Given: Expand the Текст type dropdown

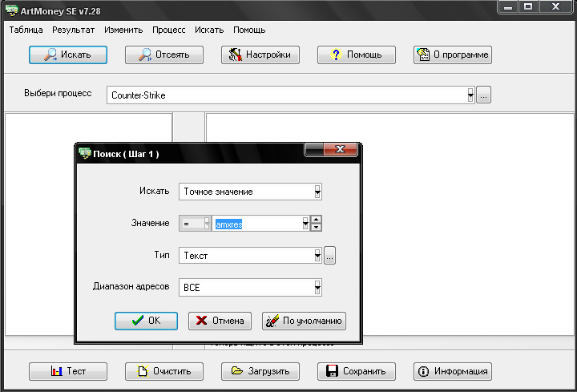Looking at the screenshot, I should pyautogui.click(x=317, y=255).
